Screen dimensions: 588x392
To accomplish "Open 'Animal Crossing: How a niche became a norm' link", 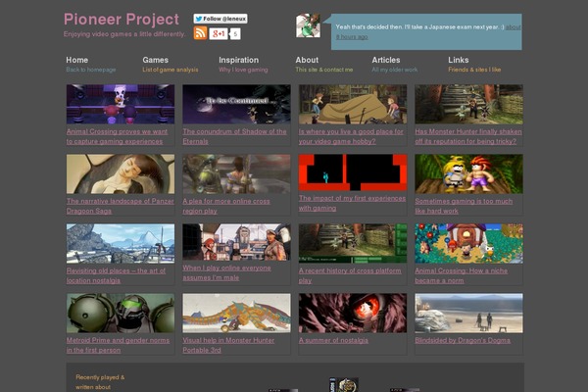I will tap(462, 275).
